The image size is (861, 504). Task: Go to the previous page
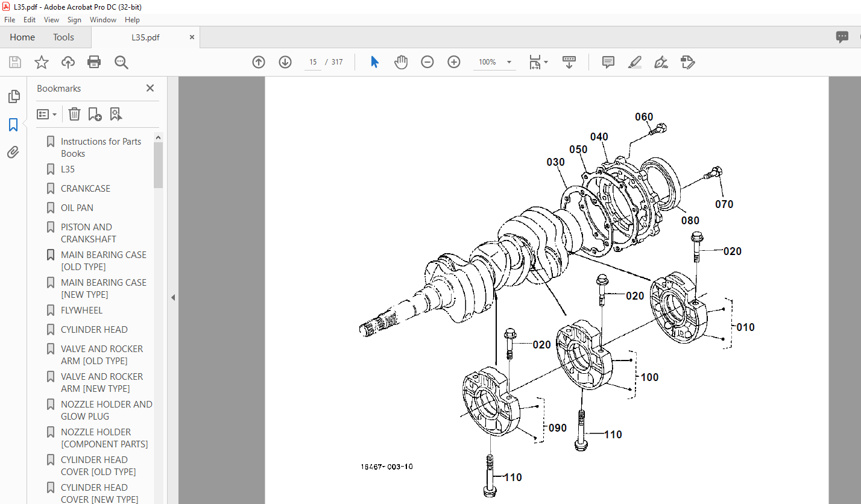tap(259, 62)
